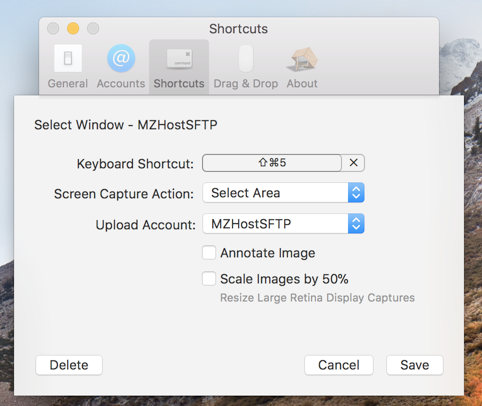Minimize window with the yellow button
The image size is (482, 406).
73,28
